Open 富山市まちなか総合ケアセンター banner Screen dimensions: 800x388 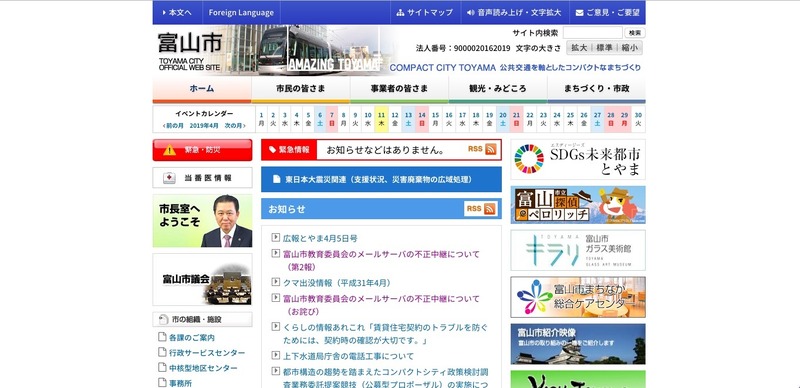(x=578, y=297)
